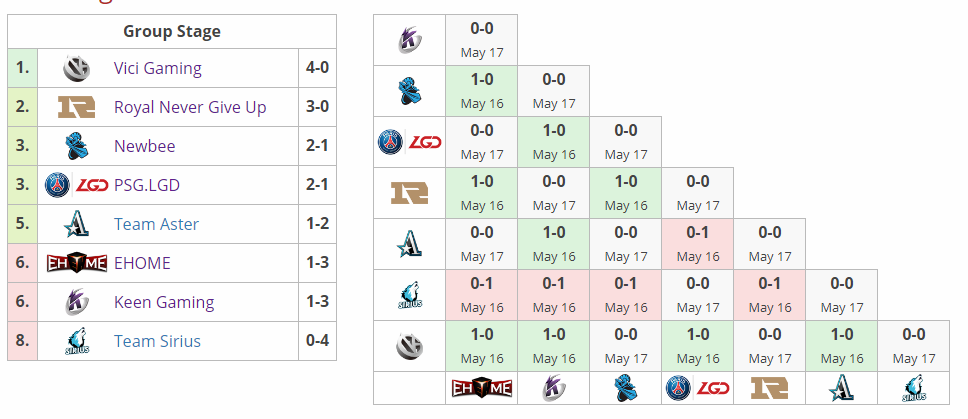Open the Team Aster link

coord(156,224)
